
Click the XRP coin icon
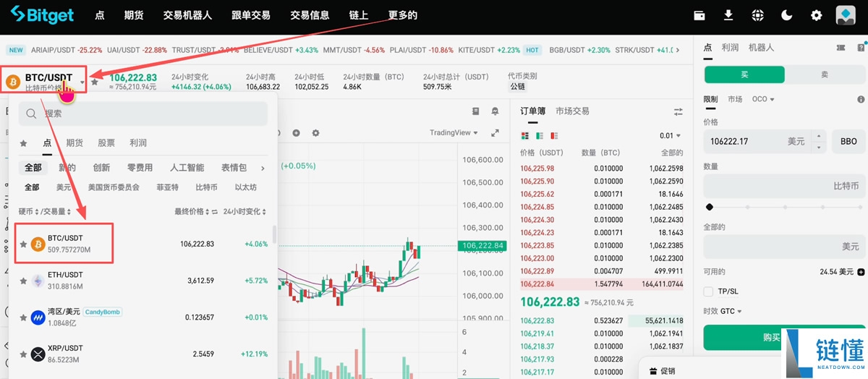[x=38, y=354]
